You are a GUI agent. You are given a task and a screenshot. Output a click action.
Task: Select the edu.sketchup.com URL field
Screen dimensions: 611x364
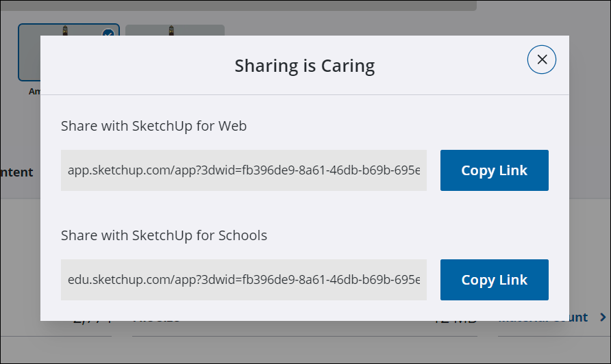(x=244, y=280)
